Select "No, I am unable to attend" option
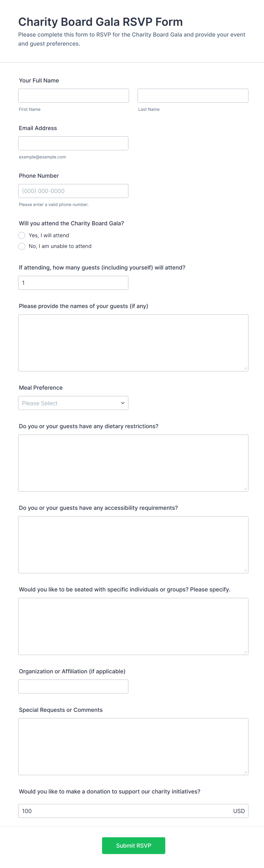The height and width of the screenshot is (868, 264). pos(22,246)
